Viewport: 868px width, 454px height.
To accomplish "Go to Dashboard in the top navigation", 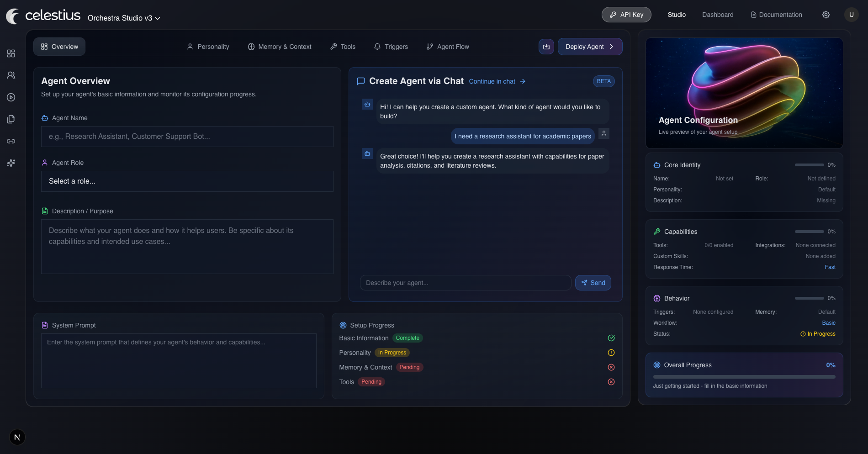I will point(718,15).
